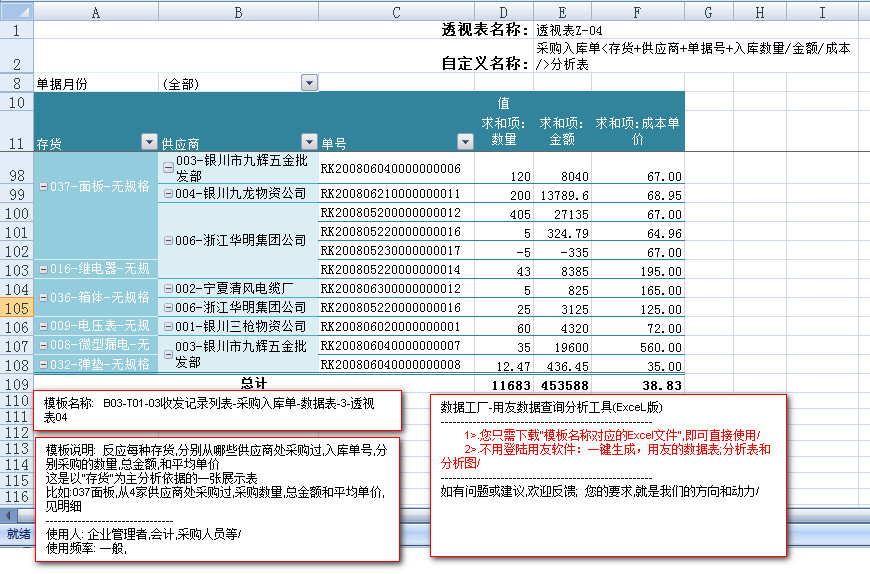Click the 模板名称 text box
Image resolution: width=870 pixels, height=574 pixels.
pos(216,410)
